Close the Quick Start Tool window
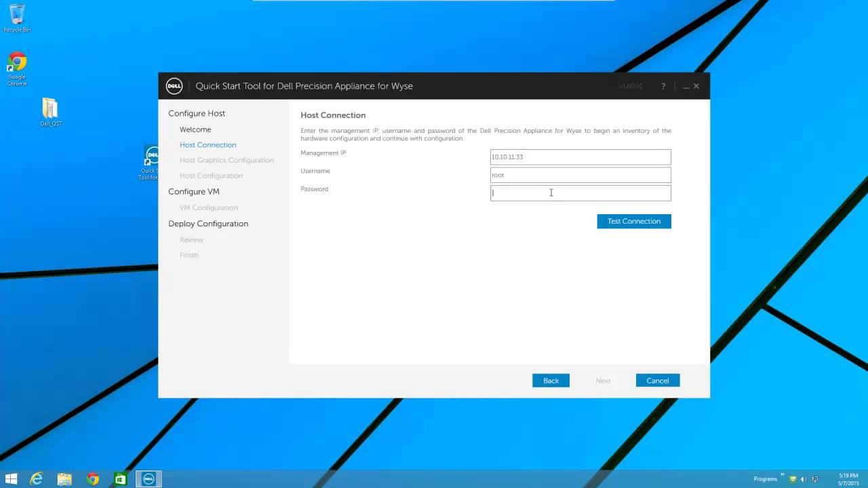868x488 pixels. point(696,86)
